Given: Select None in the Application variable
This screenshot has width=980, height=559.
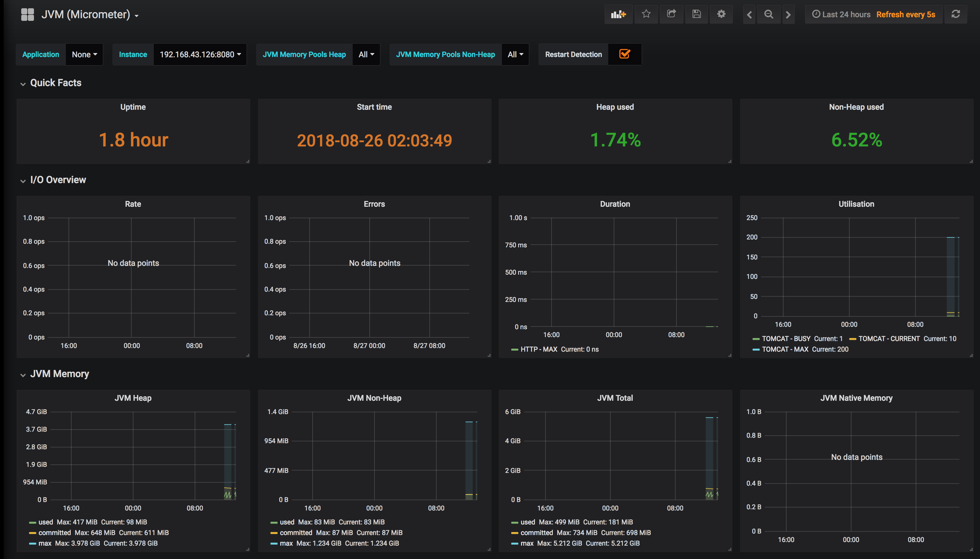Looking at the screenshot, I should coord(83,54).
